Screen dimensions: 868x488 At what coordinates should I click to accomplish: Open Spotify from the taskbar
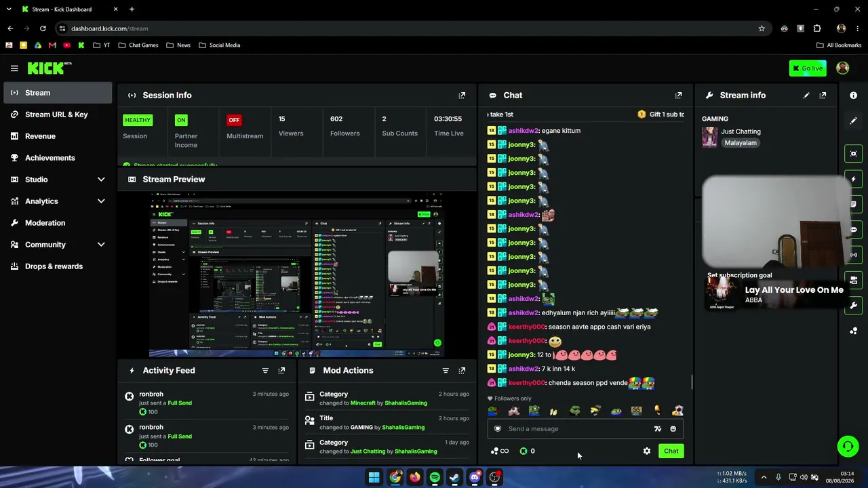pos(435,477)
